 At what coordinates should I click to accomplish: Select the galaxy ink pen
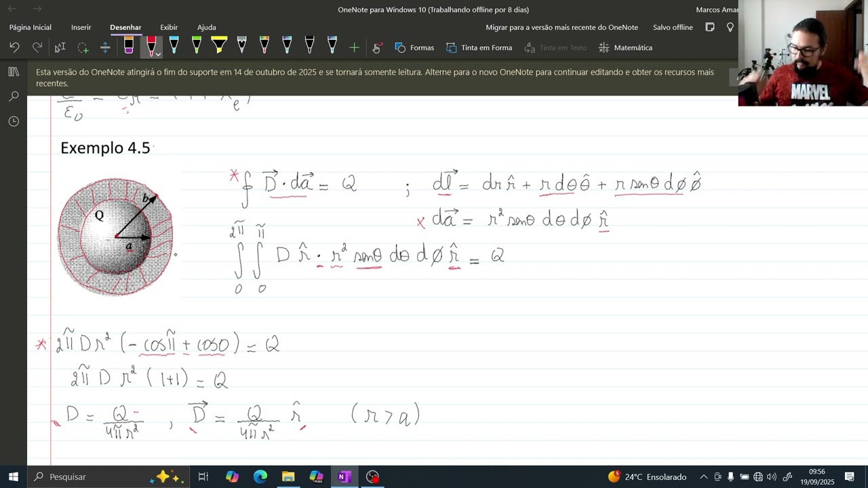click(x=287, y=46)
